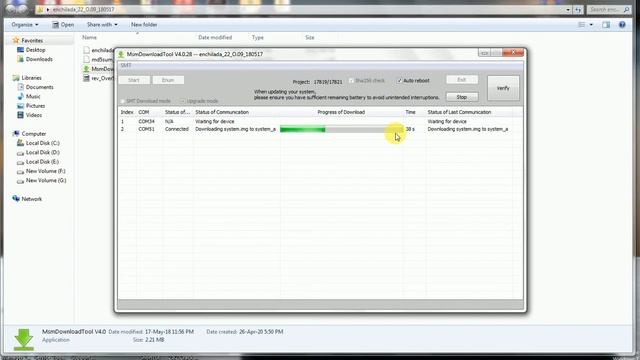The width and height of the screenshot is (640, 360).
Task: Click Open in Explorer toolbar
Action: (x=63, y=24)
